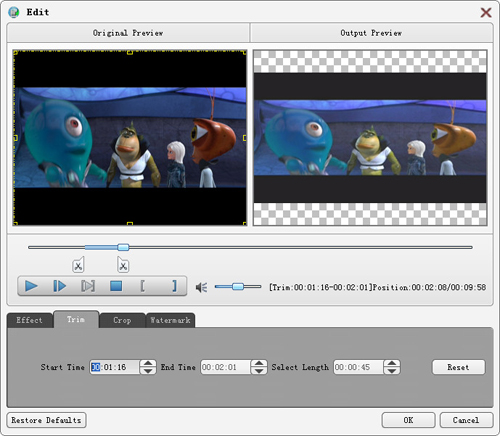Image resolution: width=500 pixels, height=436 pixels.
Task: Click the Original Preview header
Action: [x=128, y=33]
